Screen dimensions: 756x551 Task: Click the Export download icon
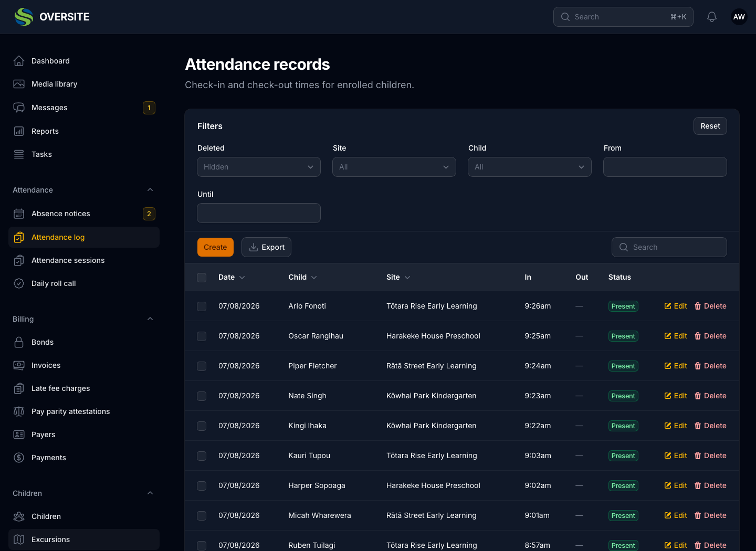click(254, 247)
